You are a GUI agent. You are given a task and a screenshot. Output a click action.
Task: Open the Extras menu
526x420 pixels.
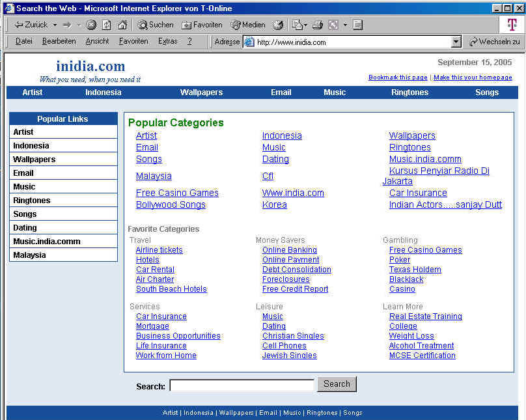(168, 41)
